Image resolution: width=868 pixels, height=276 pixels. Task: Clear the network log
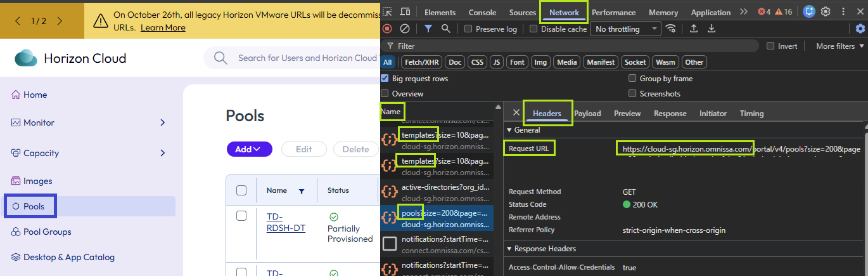[x=404, y=29]
